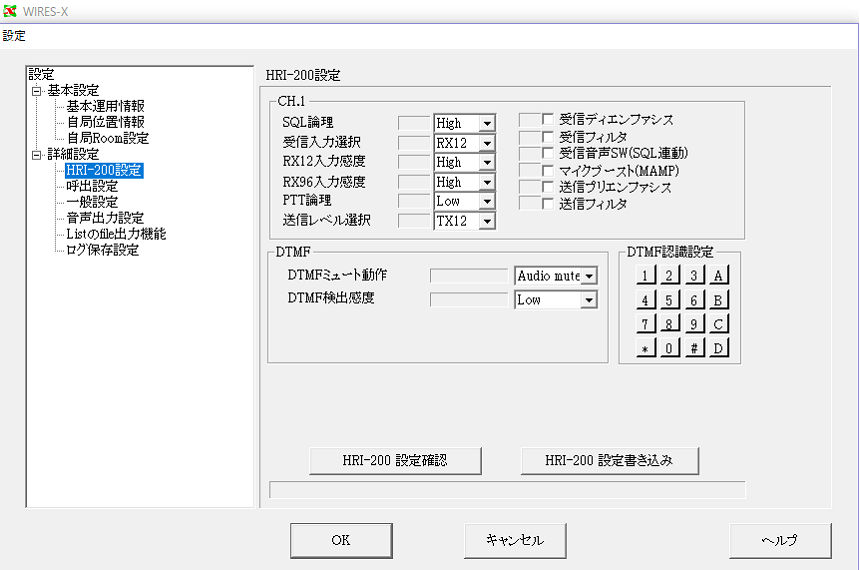The height and width of the screenshot is (570, 860).
Task: Toggle マイクブースト(MAMP) checkbox
Action: pos(547,171)
